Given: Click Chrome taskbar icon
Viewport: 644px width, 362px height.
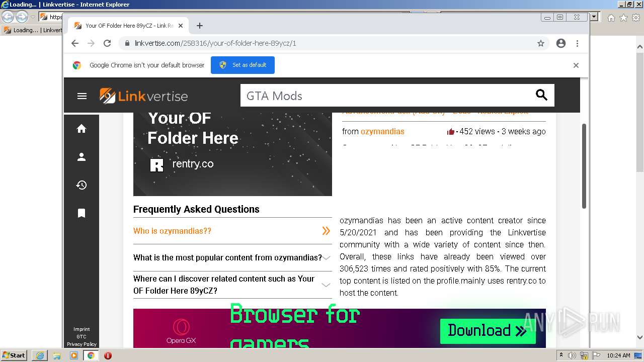Looking at the screenshot, I should [91, 355].
